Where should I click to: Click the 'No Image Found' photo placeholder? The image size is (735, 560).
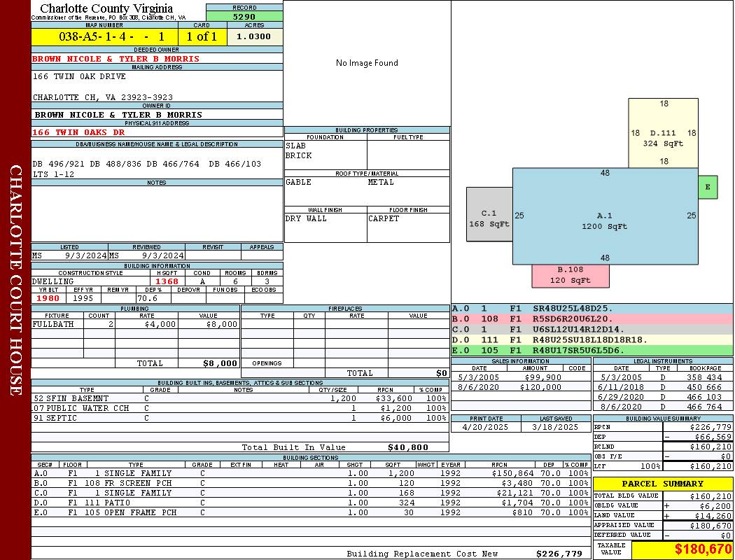[367, 63]
